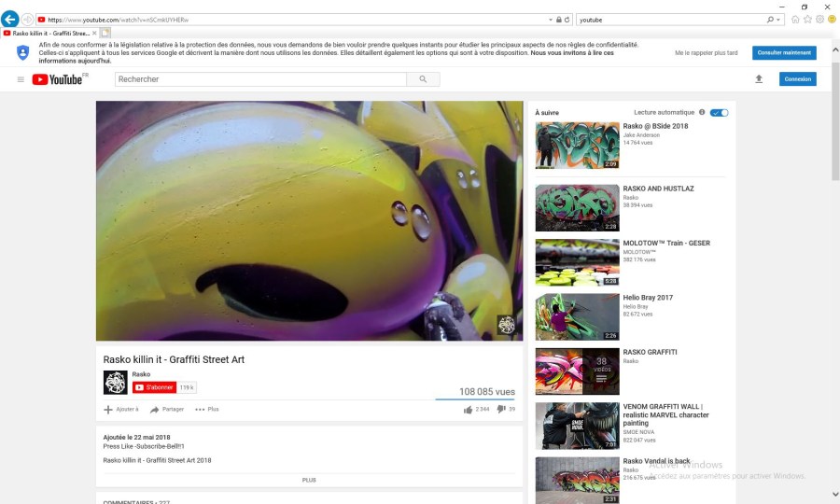Disable the Lecture automatique toggle
Screen dimensions: 840x504
click(x=719, y=112)
